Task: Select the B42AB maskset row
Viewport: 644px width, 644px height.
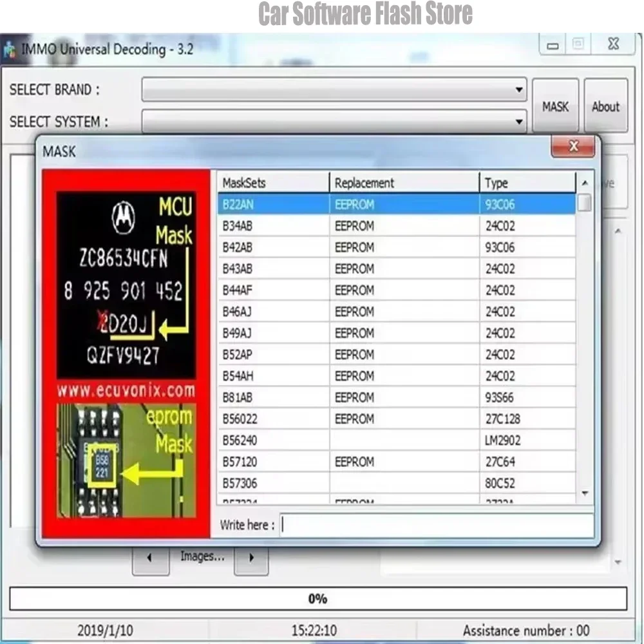Action: [396, 247]
